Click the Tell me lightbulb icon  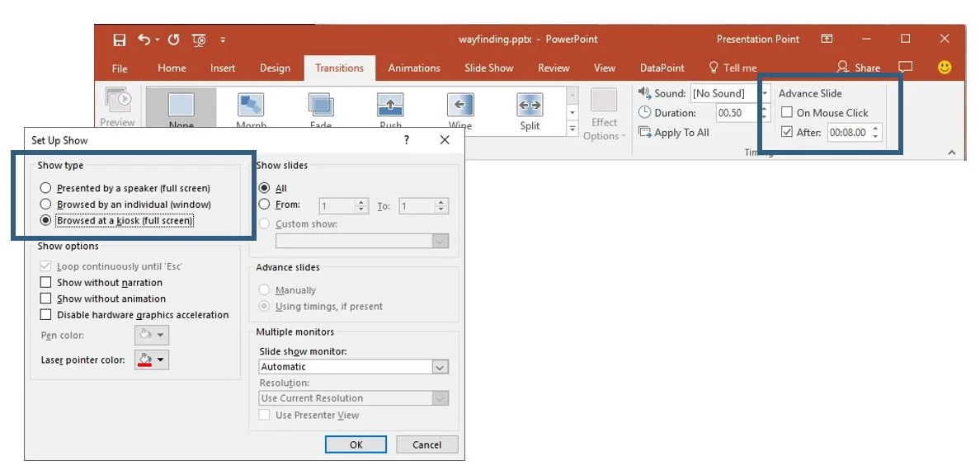tap(714, 68)
